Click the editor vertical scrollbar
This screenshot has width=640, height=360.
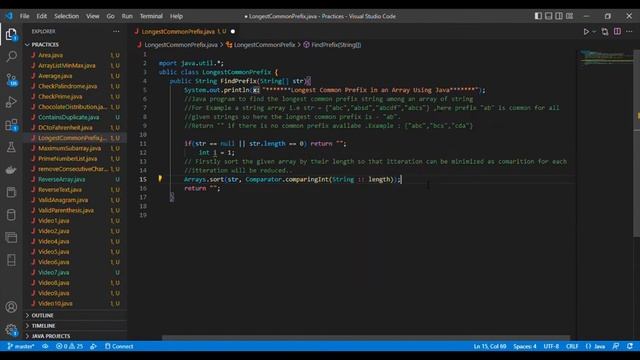636,143
